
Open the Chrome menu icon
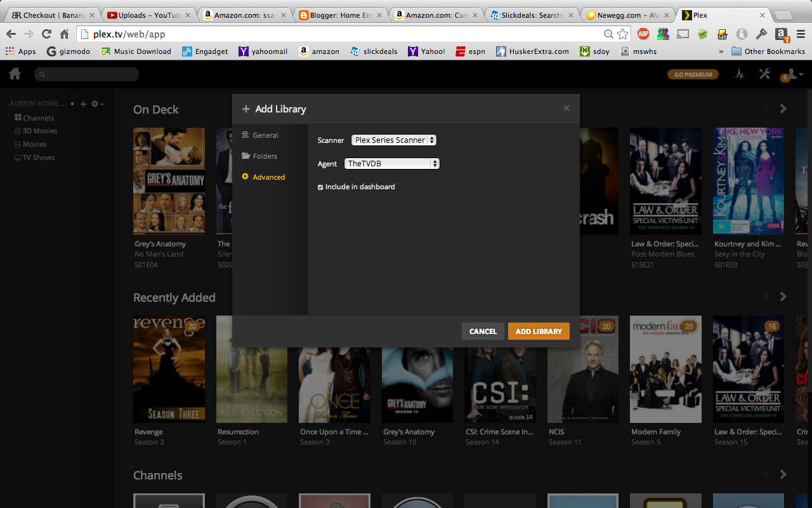tap(801, 34)
